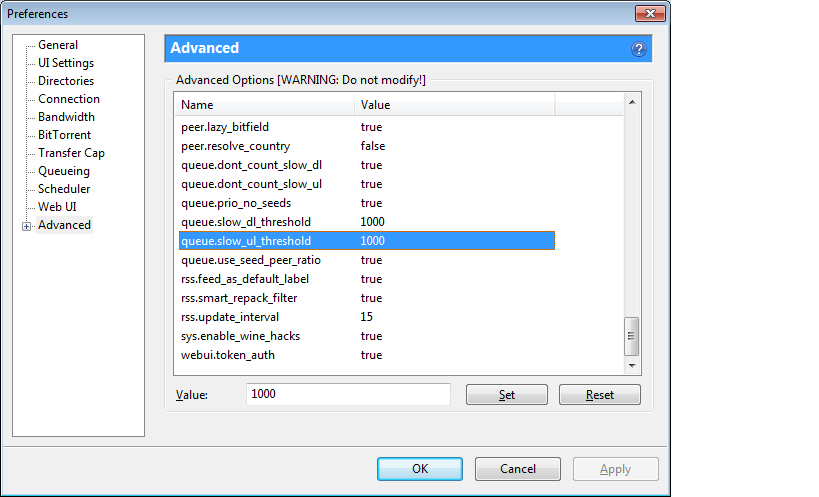Screen dimensions: 819x497
Task: Open Queueing preferences
Action: click(x=64, y=171)
